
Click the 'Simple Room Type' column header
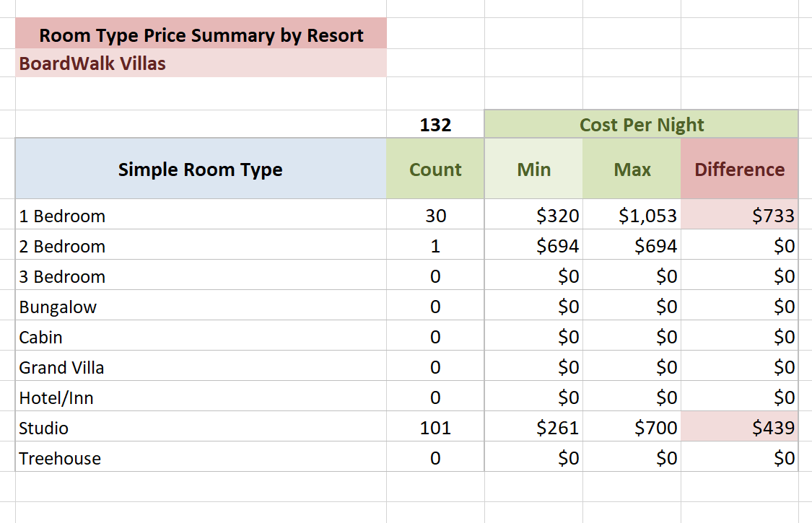[x=201, y=170]
